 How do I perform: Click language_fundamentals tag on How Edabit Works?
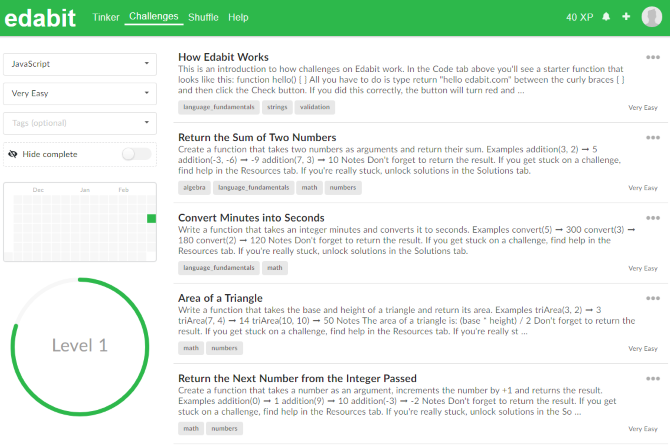(219, 107)
